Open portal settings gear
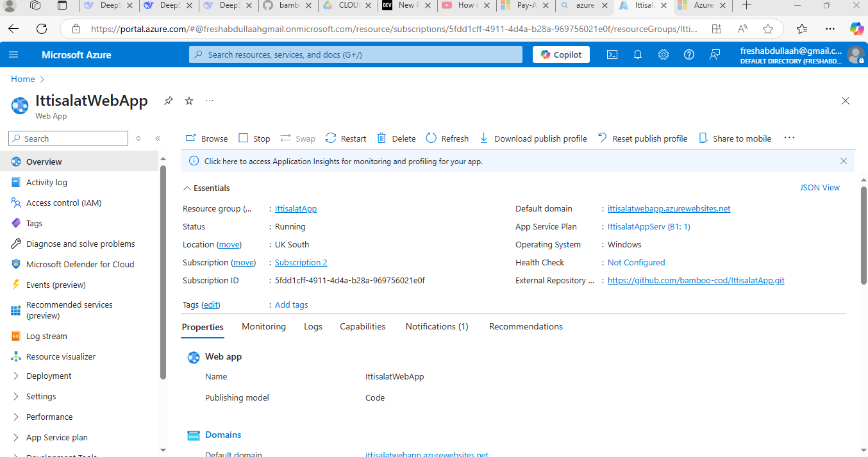868x457 pixels. tap(664, 54)
